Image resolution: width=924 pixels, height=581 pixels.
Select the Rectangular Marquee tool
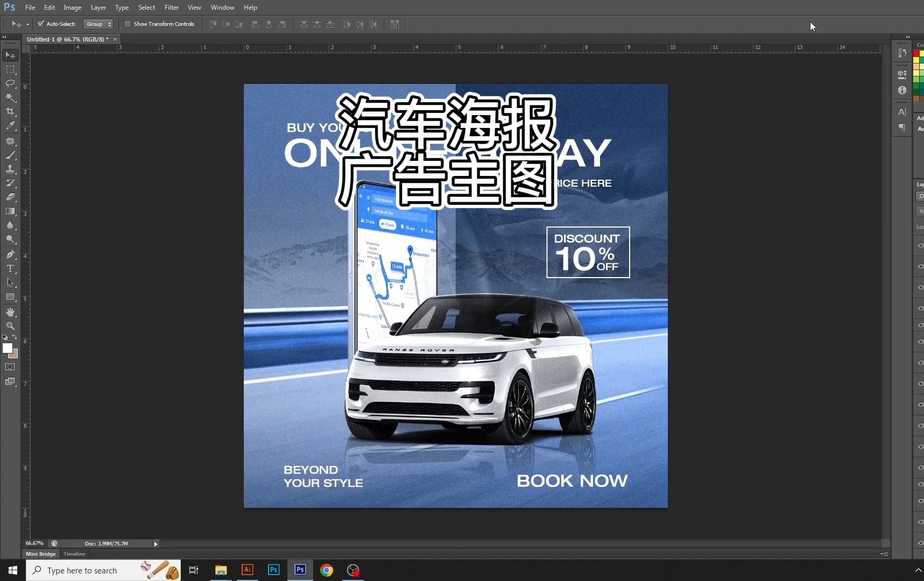coord(10,69)
